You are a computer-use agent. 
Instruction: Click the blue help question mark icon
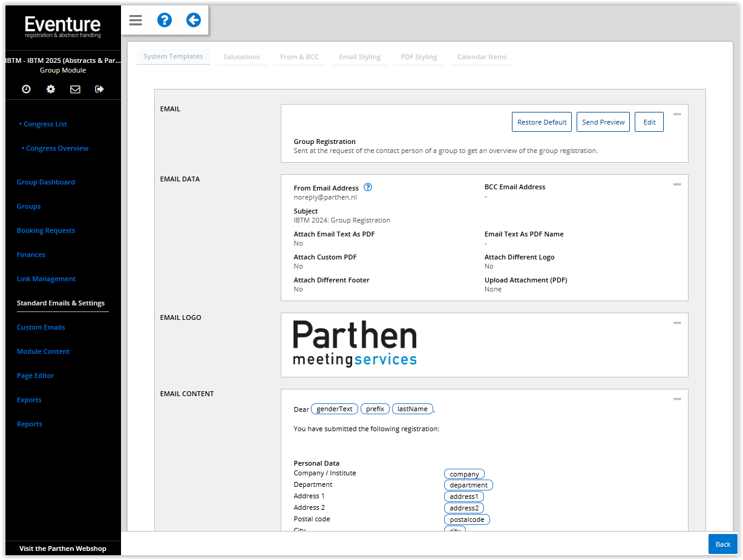[x=165, y=21]
